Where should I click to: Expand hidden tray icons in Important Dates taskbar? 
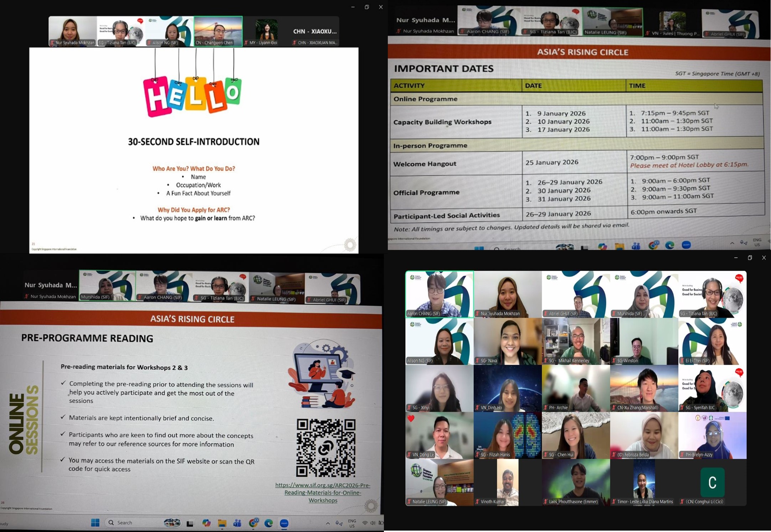pyautogui.click(x=732, y=243)
